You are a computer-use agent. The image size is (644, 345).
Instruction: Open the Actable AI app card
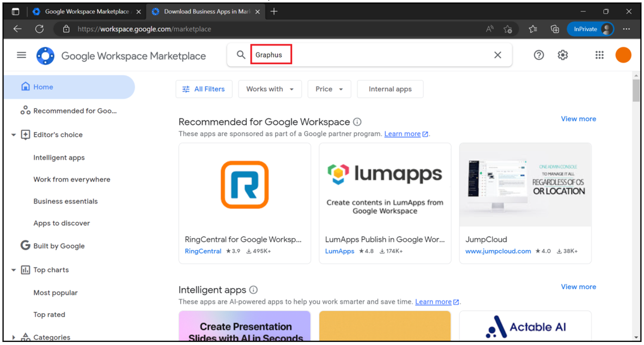525,326
